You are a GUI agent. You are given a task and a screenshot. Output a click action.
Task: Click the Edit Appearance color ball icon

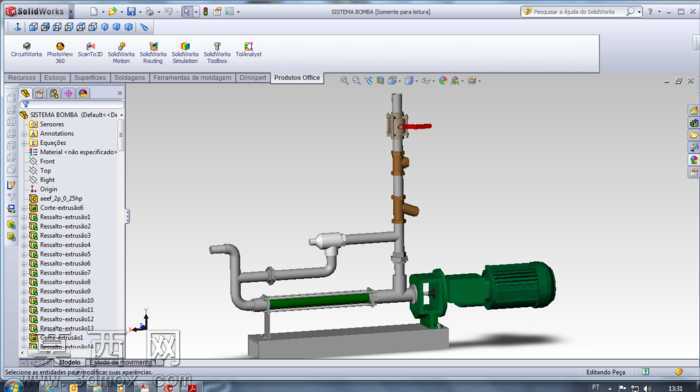coord(442,81)
